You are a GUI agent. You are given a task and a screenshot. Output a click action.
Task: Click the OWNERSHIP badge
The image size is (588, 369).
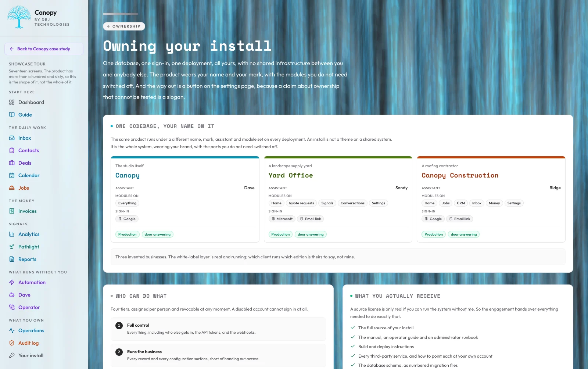[x=124, y=26]
